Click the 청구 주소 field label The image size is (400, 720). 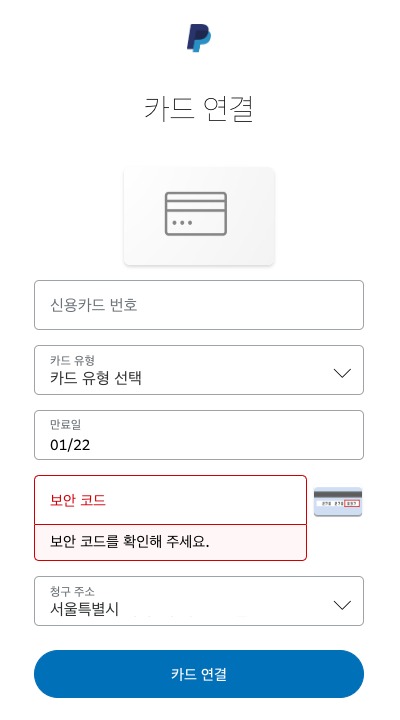[x=72, y=591]
